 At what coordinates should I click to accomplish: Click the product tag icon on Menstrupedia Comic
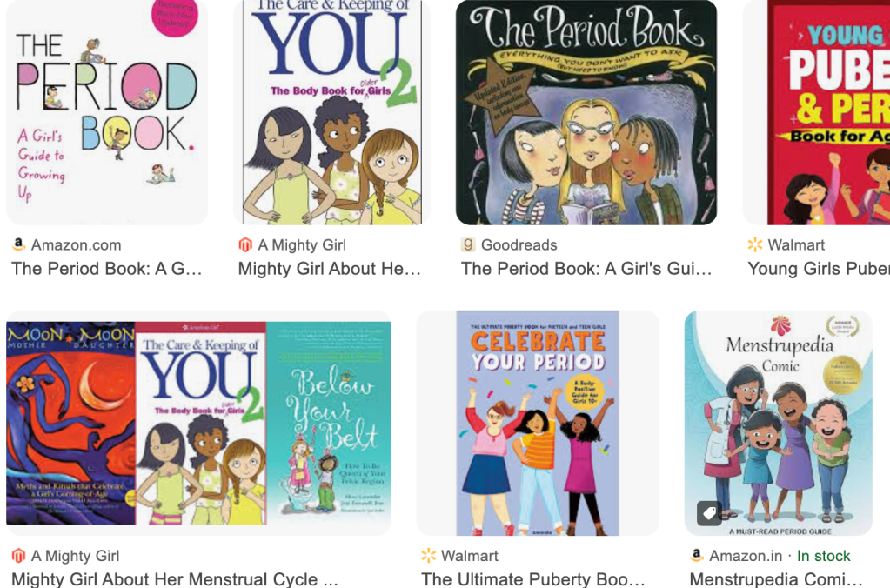710,514
